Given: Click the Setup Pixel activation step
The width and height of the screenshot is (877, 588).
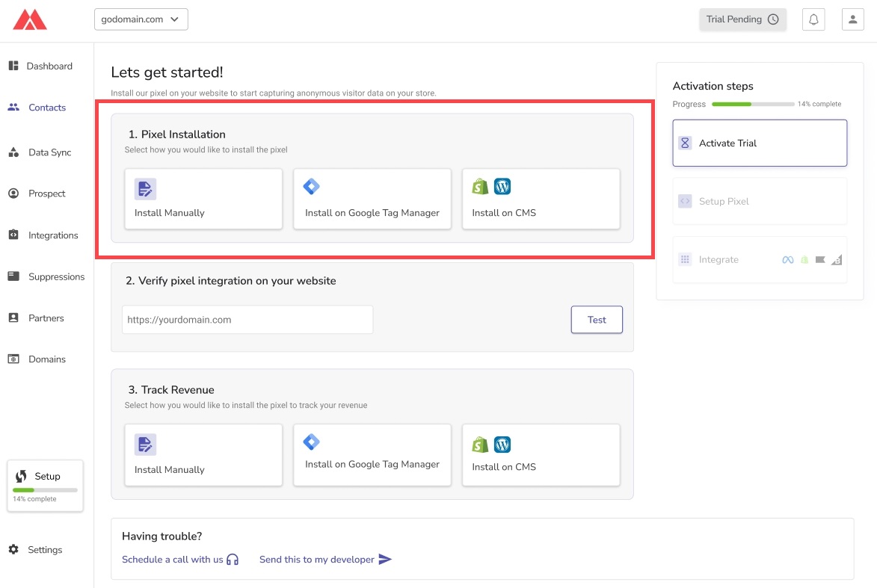Looking at the screenshot, I should tap(760, 201).
